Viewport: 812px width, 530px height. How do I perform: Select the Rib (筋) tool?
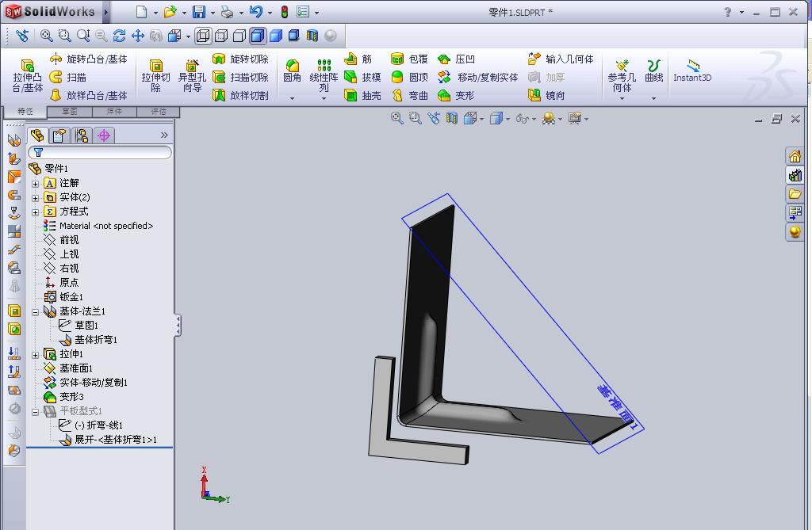(358, 59)
